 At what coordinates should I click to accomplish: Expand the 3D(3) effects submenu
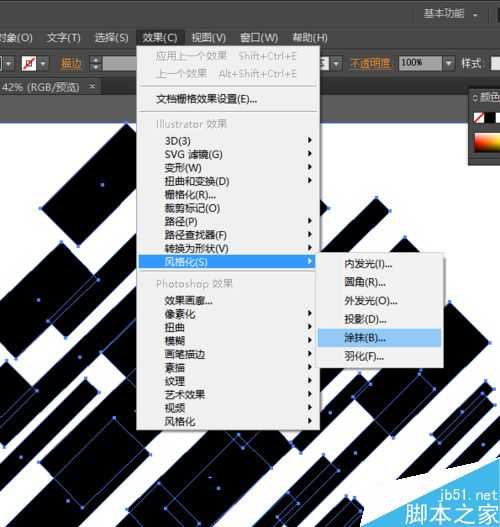coord(228,140)
